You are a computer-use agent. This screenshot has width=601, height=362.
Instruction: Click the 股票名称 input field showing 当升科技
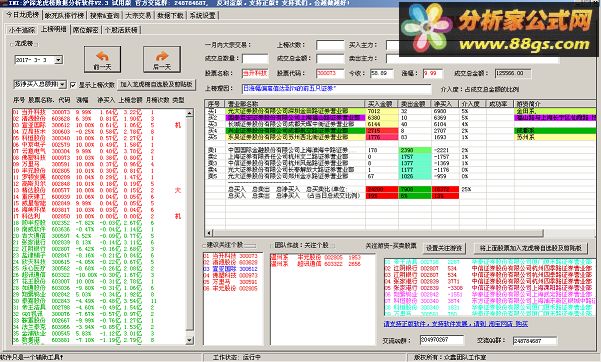click(255, 73)
